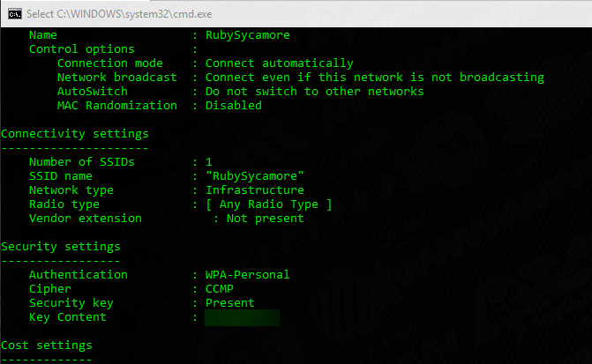The width and height of the screenshot is (592, 364).
Task: Click the "Do not switch to other networks" text
Action: (314, 92)
